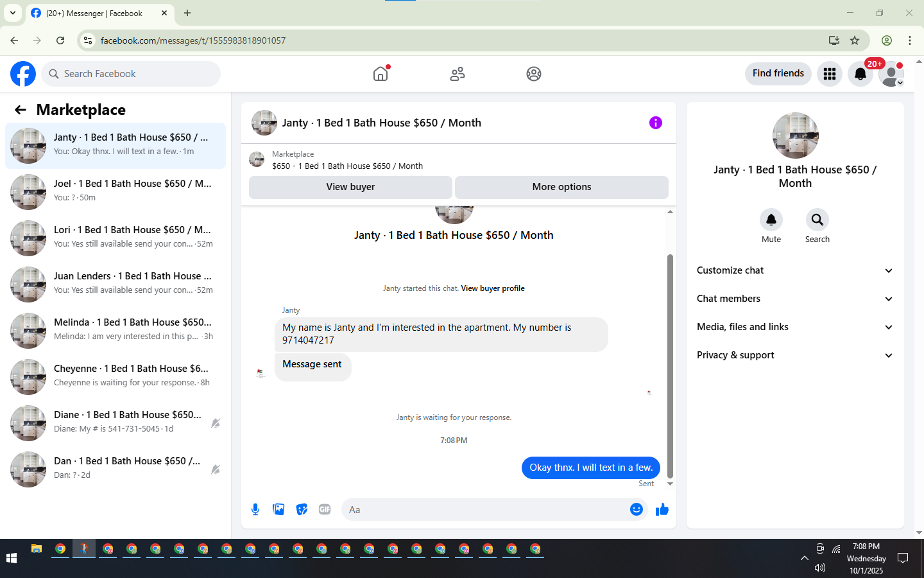Open the Marketplace listing for $650

[x=347, y=166]
